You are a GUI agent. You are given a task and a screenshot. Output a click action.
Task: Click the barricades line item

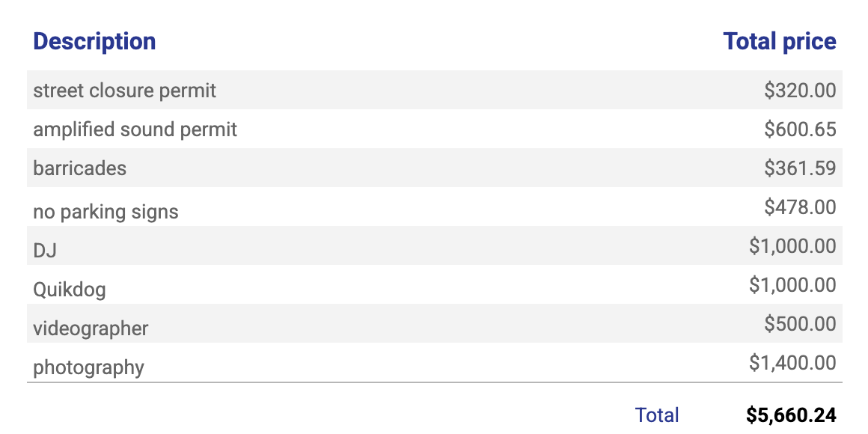tap(80, 168)
